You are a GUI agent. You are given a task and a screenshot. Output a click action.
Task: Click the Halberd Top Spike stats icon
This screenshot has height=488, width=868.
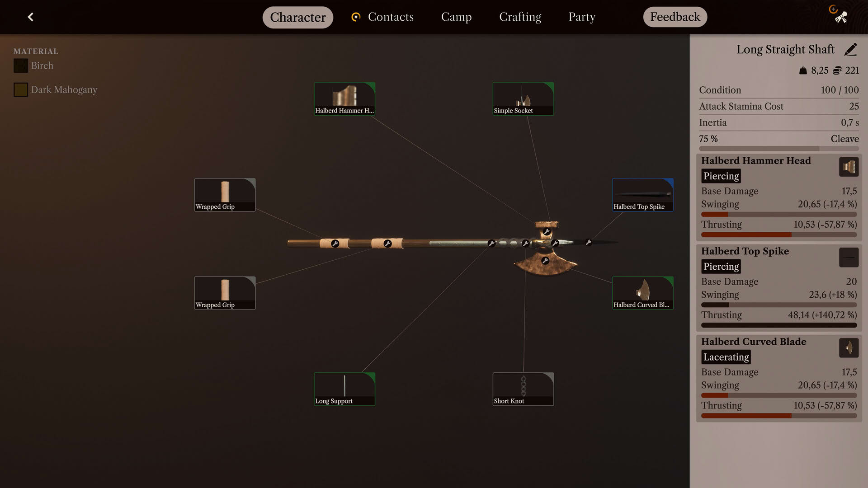(849, 258)
